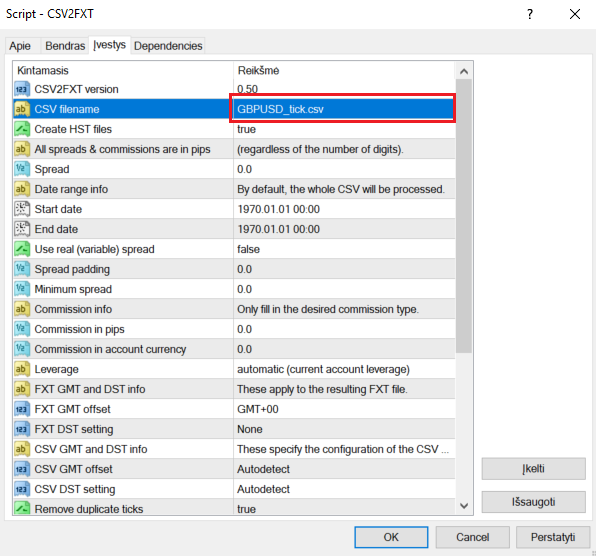Click the Leverage string icon
The height and width of the screenshot is (556, 596).
coord(22,369)
